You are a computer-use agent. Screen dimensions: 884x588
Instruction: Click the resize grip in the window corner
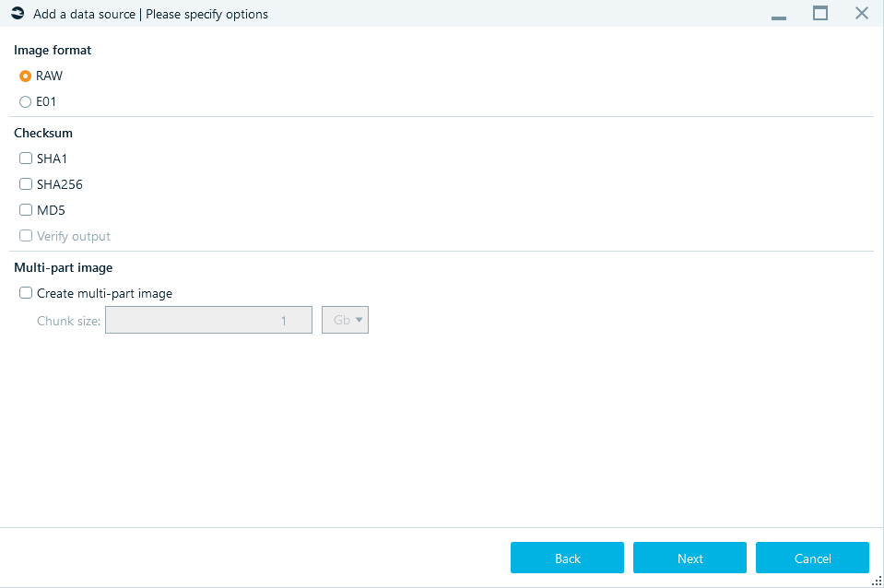[x=877, y=582]
